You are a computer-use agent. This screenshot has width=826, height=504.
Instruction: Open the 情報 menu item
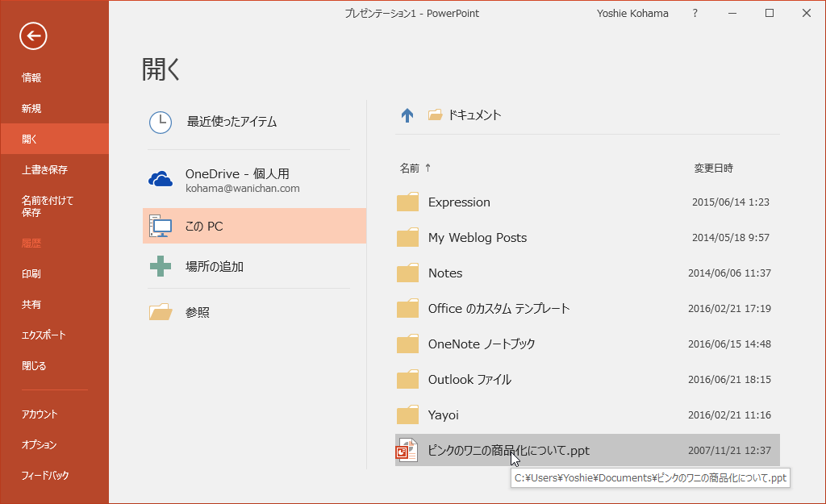[31, 78]
